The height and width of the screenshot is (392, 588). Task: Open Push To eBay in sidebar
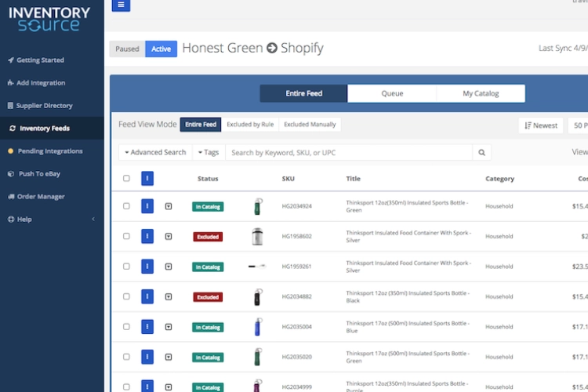(x=52, y=174)
